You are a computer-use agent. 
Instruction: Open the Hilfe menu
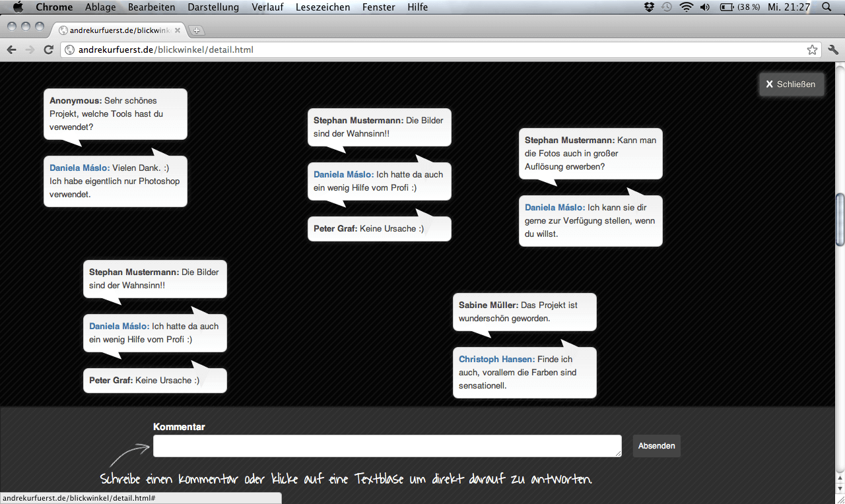[x=417, y=7]
